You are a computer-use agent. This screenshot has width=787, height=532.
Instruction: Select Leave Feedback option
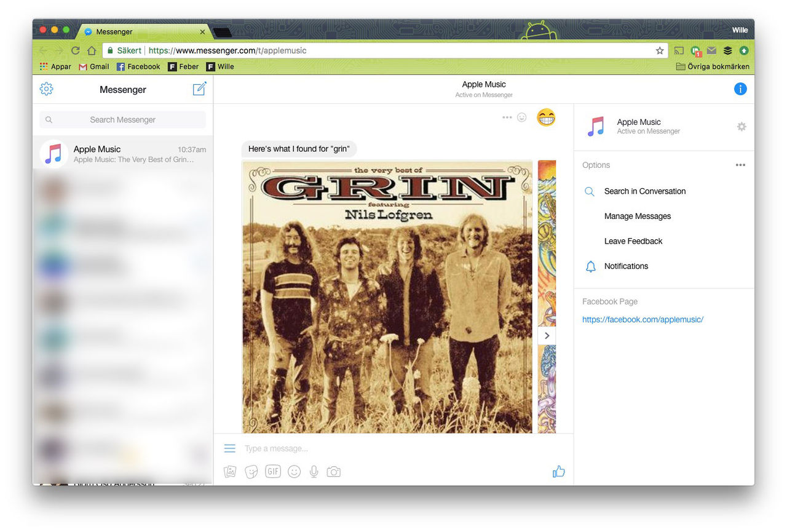point(633,241)
